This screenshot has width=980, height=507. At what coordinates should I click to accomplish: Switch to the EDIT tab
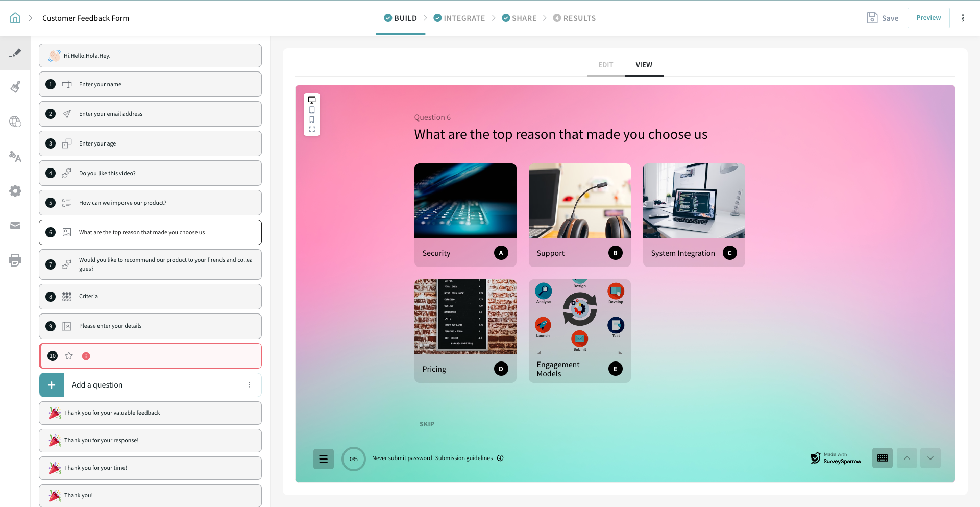(x=605, y=65)
